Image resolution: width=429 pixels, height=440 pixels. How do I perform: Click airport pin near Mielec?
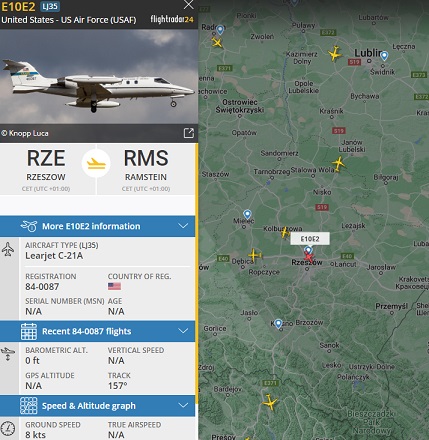(247, 214)
